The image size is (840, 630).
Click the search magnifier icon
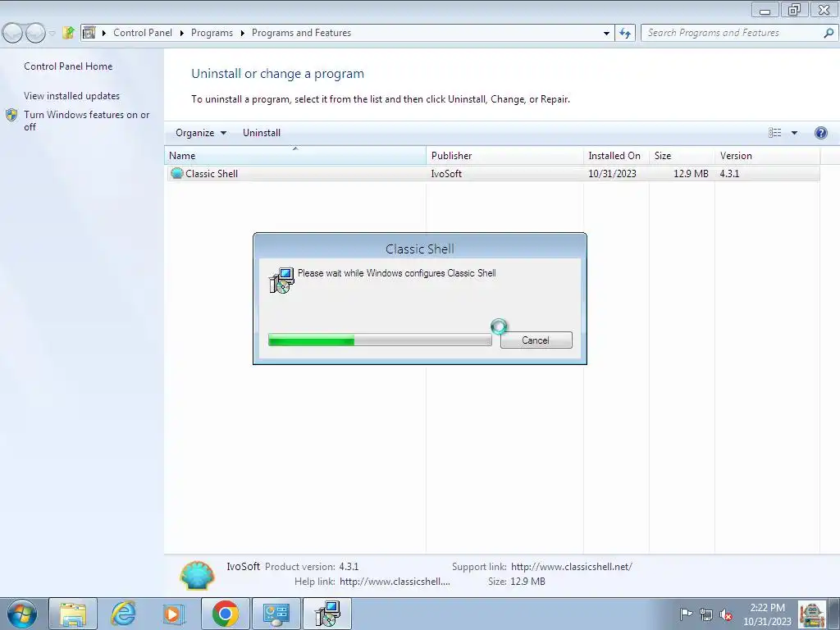click(x=829, y=33)
